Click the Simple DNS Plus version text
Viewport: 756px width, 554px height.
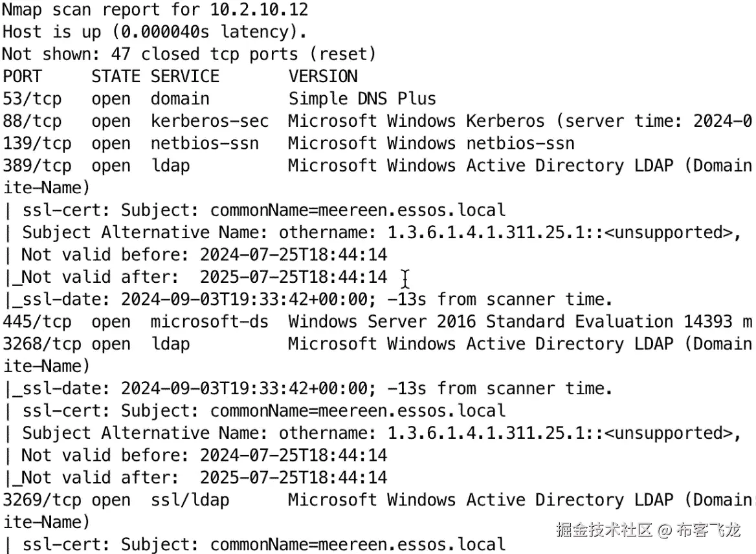362,99
